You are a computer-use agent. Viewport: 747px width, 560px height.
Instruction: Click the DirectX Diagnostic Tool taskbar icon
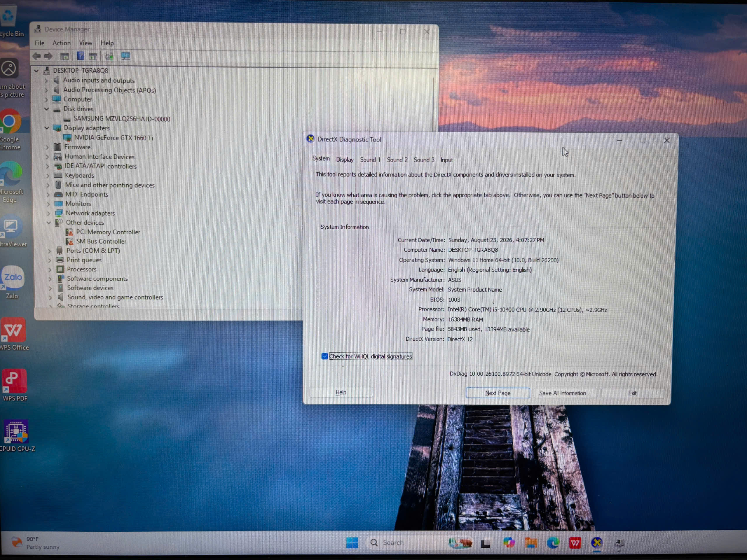tap(597, 543)
